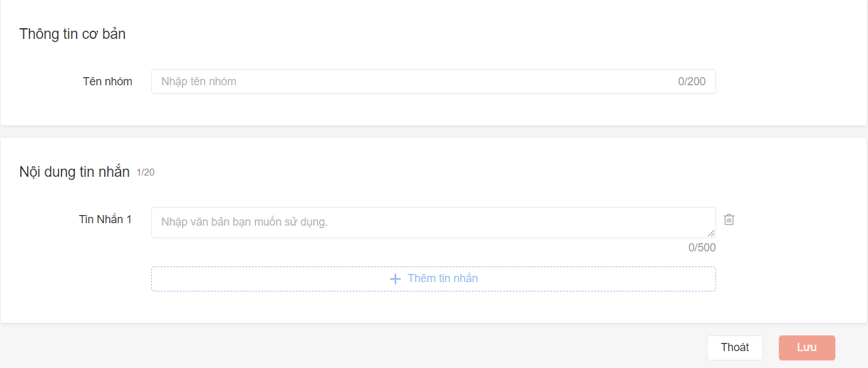The height and width of the screenshot is (368, 868).
Task: Click the resize handle of the message textarea
Action: coord(712,234)
